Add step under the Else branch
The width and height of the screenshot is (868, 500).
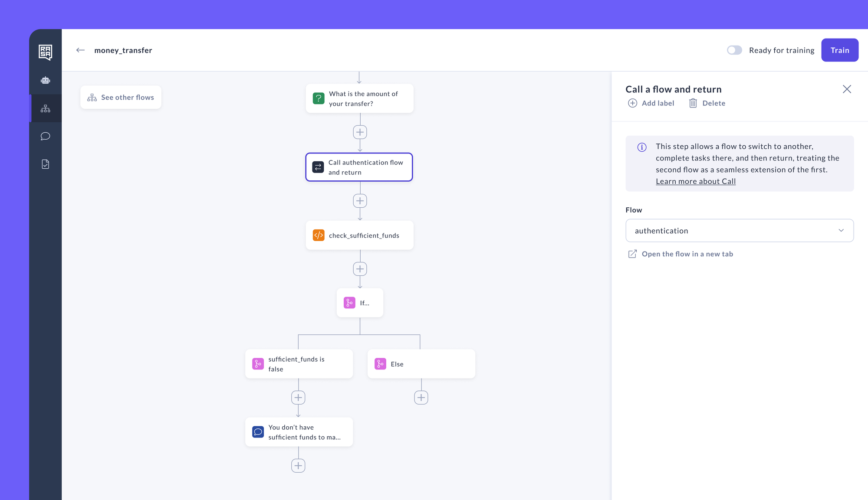(421, 397)
